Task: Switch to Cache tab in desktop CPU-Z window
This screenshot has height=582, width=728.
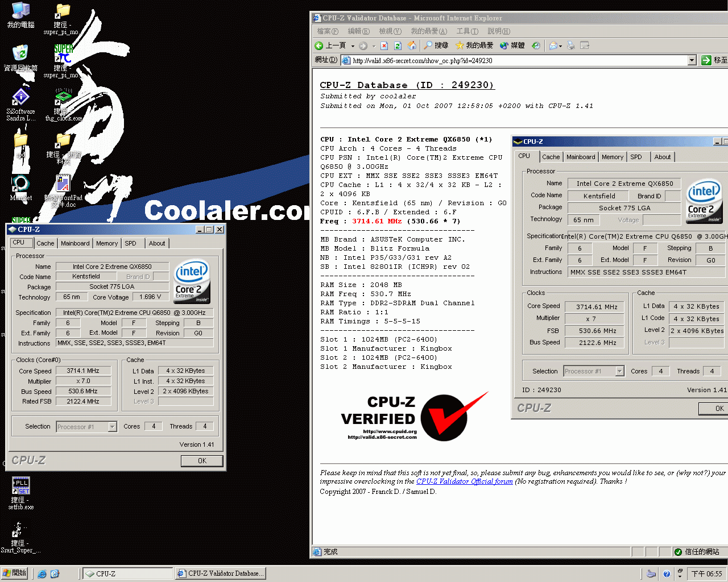Action: (x=45, y=243)
